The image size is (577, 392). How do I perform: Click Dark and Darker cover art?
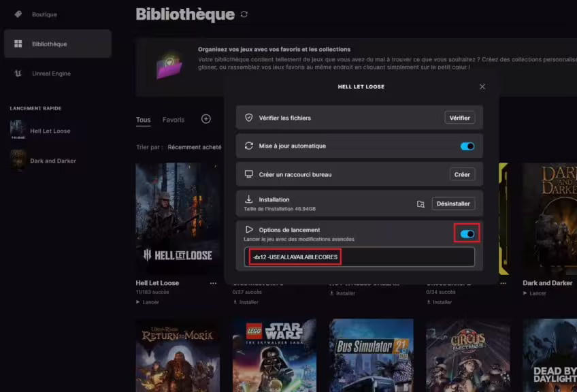pos(550,219)
